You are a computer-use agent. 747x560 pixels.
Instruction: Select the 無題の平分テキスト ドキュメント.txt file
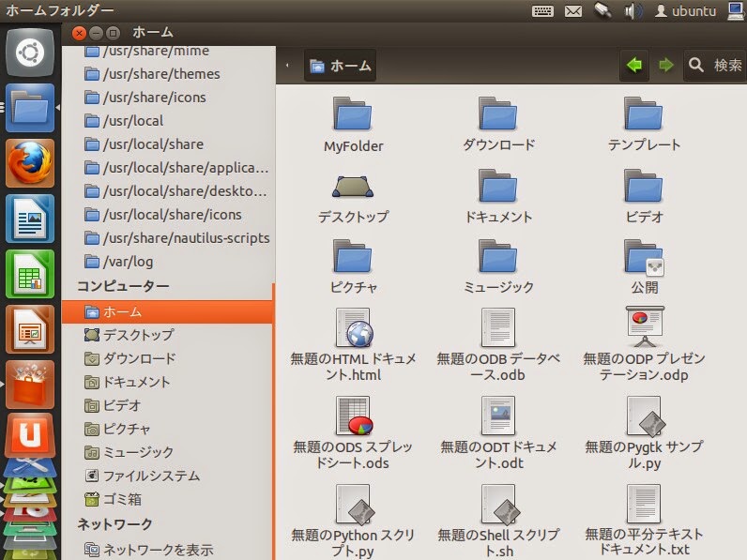(643, 504)
